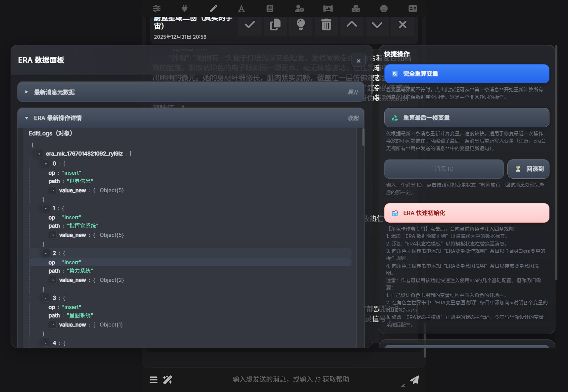Click the 收起 label on operations header

[x=353, y=118]
